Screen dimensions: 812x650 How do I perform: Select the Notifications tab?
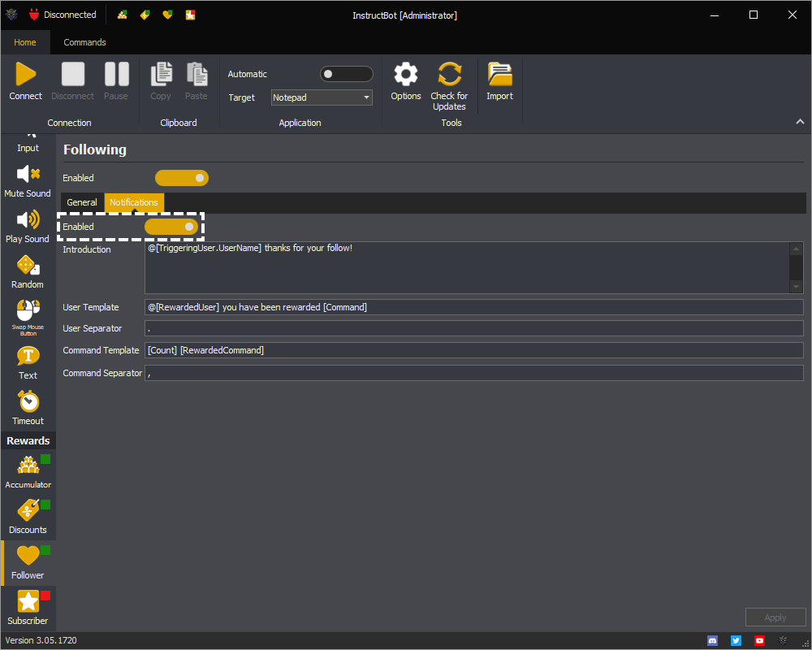pyautogui.click(x=134, y=202)
